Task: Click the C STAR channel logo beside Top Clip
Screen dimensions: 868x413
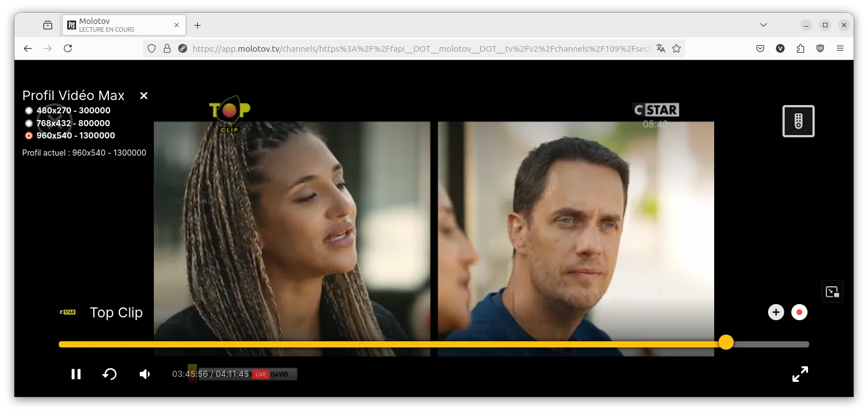Action: point(68,312)
